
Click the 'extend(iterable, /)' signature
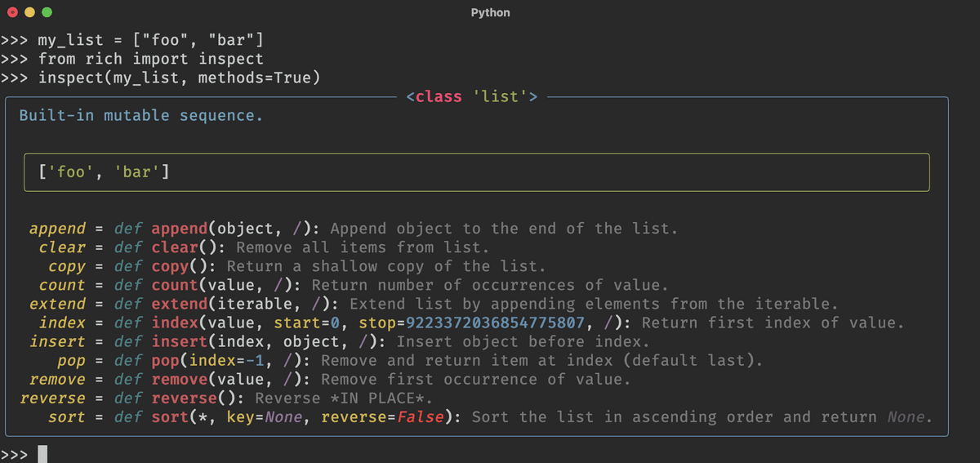pos(241,304)
